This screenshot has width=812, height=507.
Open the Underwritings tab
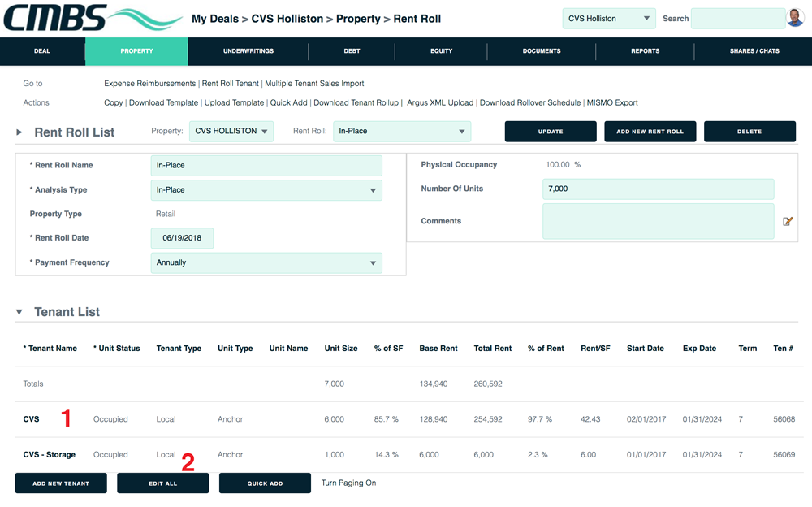(x=248, y=51)
